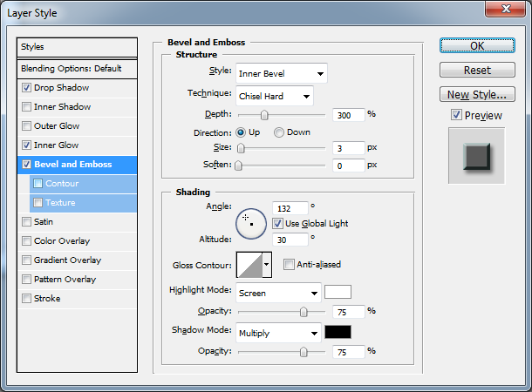Click the Depth slider handle
The width and height of the screenshot is (532, 392).
pos(264,115)
